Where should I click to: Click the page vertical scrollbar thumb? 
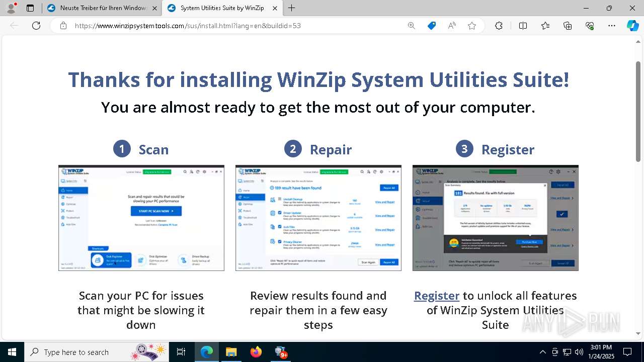[638, 112]
